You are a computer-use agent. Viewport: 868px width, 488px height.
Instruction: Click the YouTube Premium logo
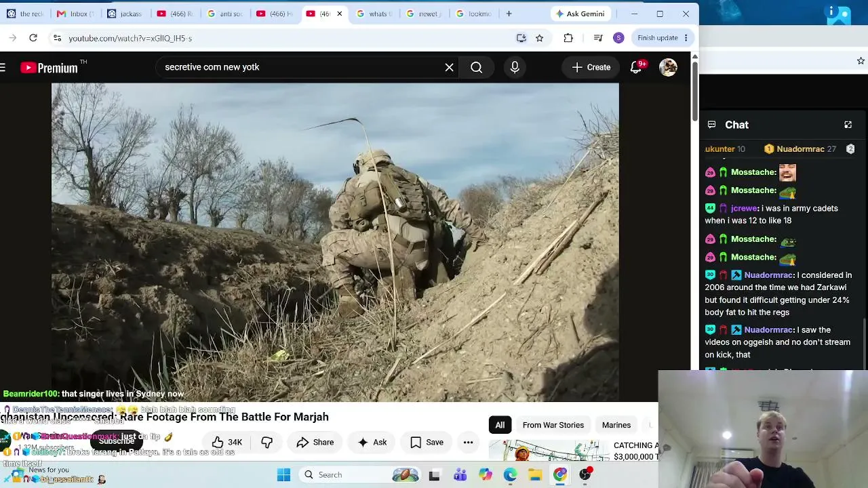49,67
